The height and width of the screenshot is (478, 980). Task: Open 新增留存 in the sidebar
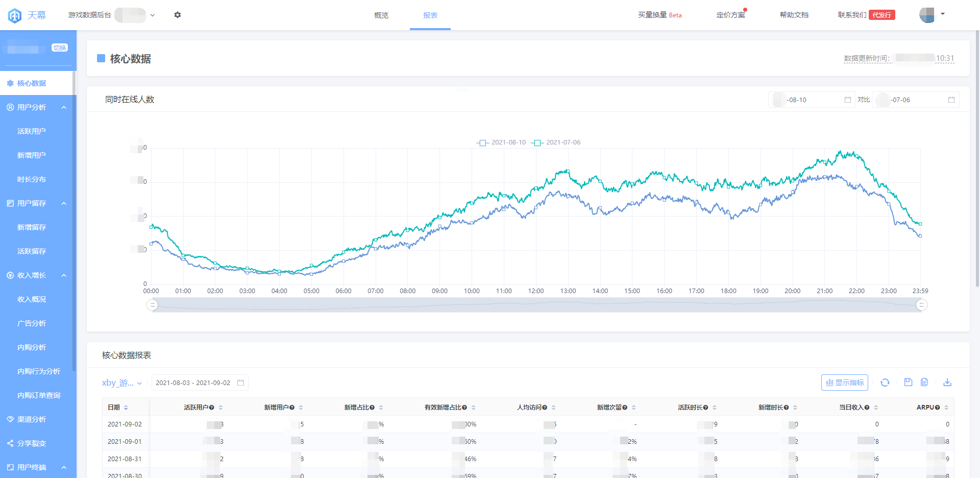pos(32,227)
